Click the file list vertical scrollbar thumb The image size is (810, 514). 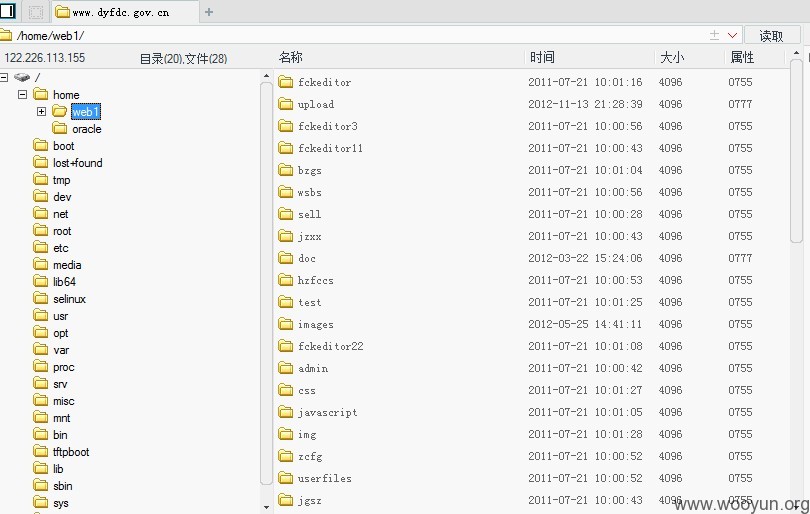(796, 150)
